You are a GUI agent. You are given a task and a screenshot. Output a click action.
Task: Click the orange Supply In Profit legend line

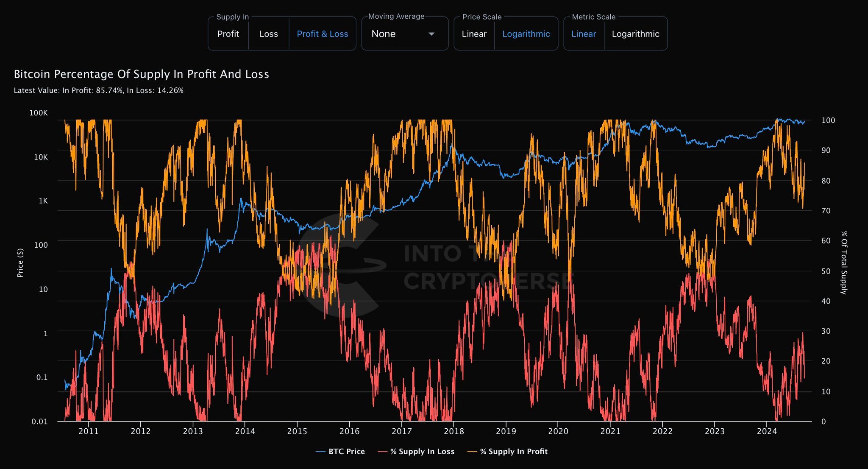[x=472, y=452]
